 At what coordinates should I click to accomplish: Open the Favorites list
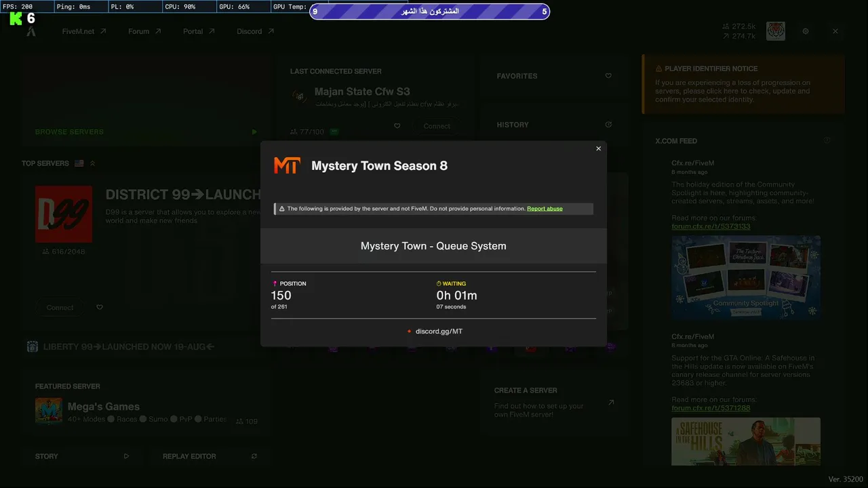tap(555, 76)
